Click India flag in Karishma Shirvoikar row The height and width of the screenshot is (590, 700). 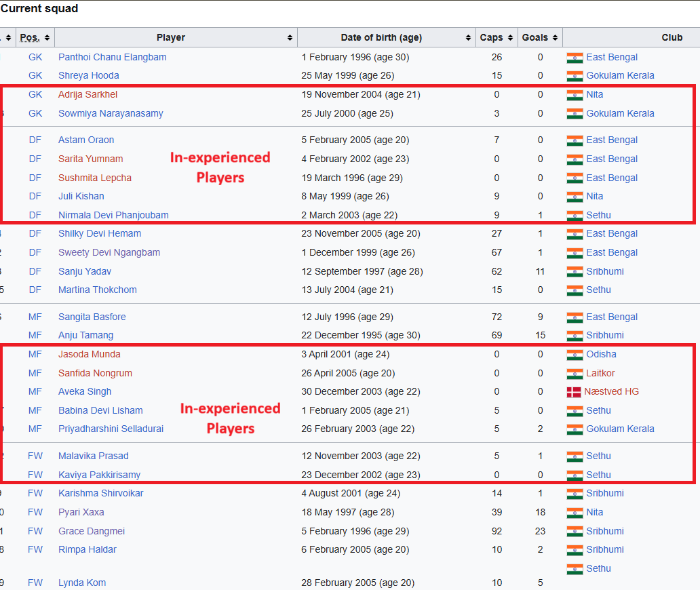tap(575, 494)
